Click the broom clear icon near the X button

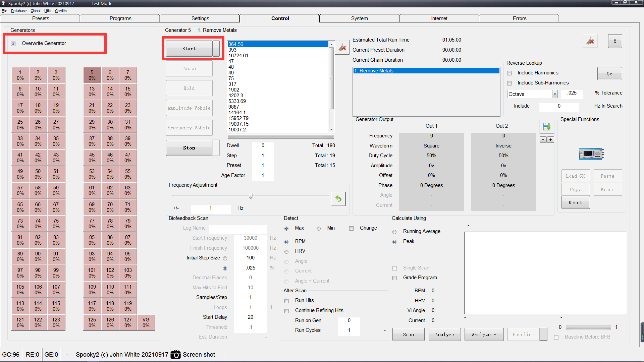(590, 41)
